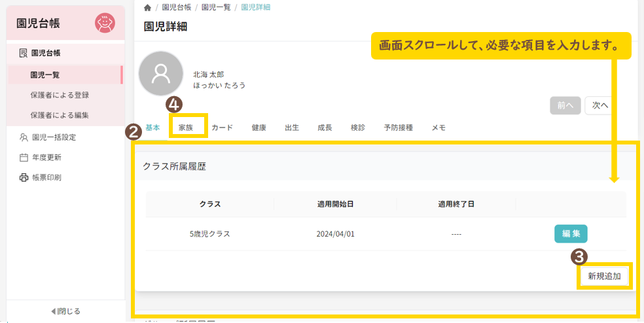The width and height of the screenshot is (644, 323).
Task: Open 園児一括設定 from the sidebar
Action: [54, 137]
